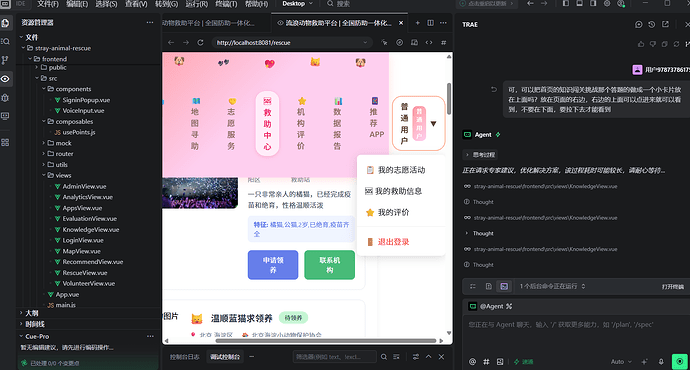690x370 pixels.
Task: Open the 文件(F) menu
Action: pyautogui.click(x=48, y=4)
